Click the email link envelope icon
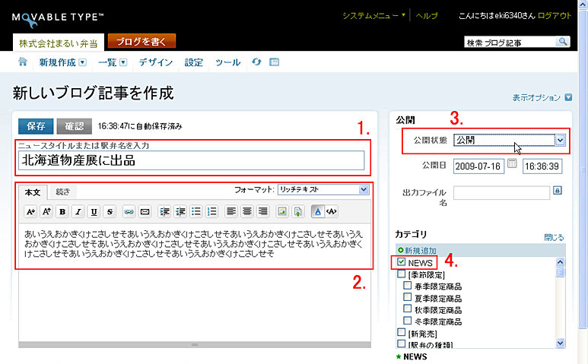 click(145, 211)
